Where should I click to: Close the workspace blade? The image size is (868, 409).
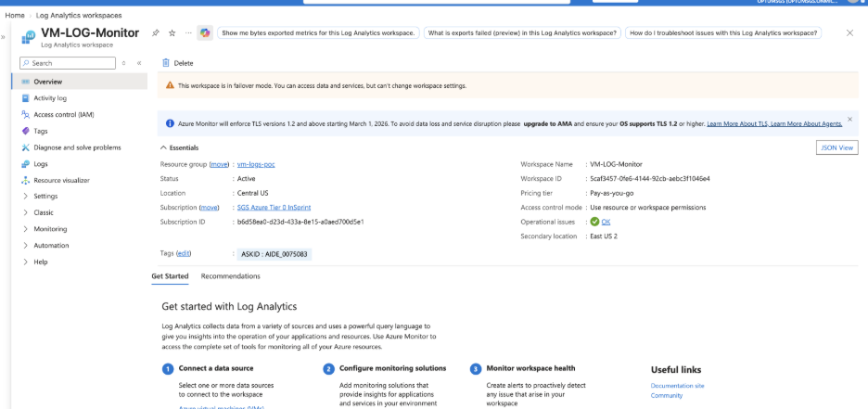(x=849, y=32)
